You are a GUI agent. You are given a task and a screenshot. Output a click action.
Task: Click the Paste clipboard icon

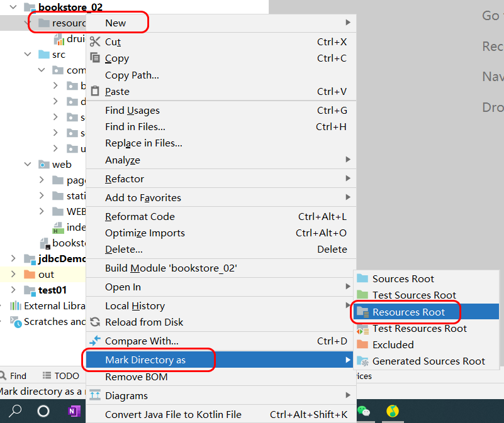click(95, 91)
